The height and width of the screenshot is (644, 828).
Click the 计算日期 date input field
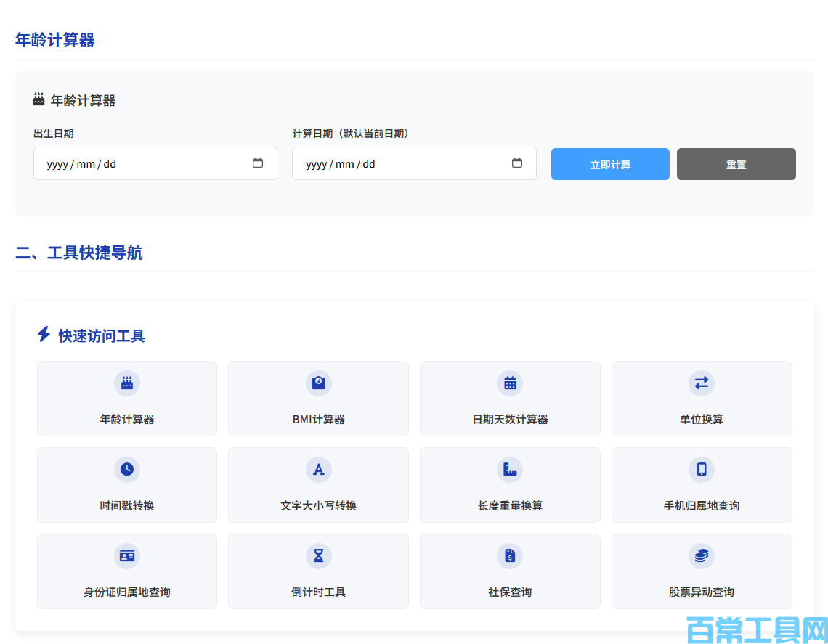click(414, 163)
